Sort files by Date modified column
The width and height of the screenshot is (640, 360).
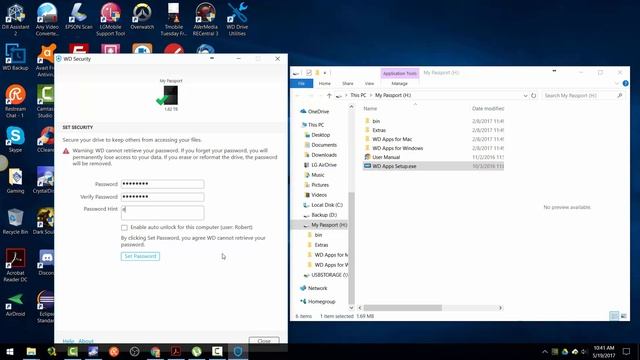[488, 109]
